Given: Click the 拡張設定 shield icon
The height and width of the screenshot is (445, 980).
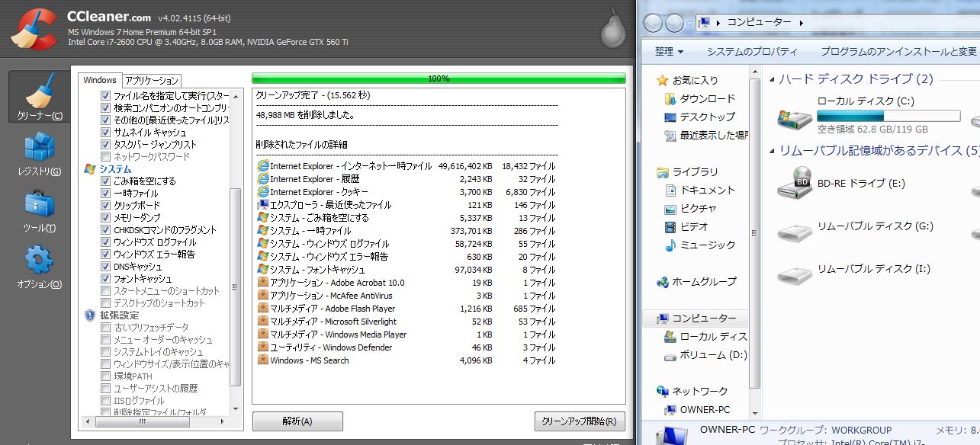Looking at the screenshot, I should coord(90,315).
